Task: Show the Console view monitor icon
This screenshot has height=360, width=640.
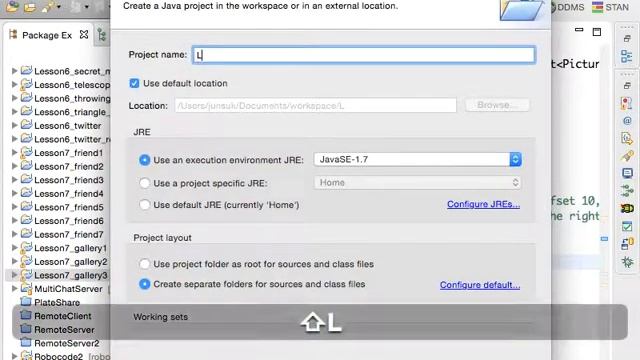Action: [x=627, y=173]
